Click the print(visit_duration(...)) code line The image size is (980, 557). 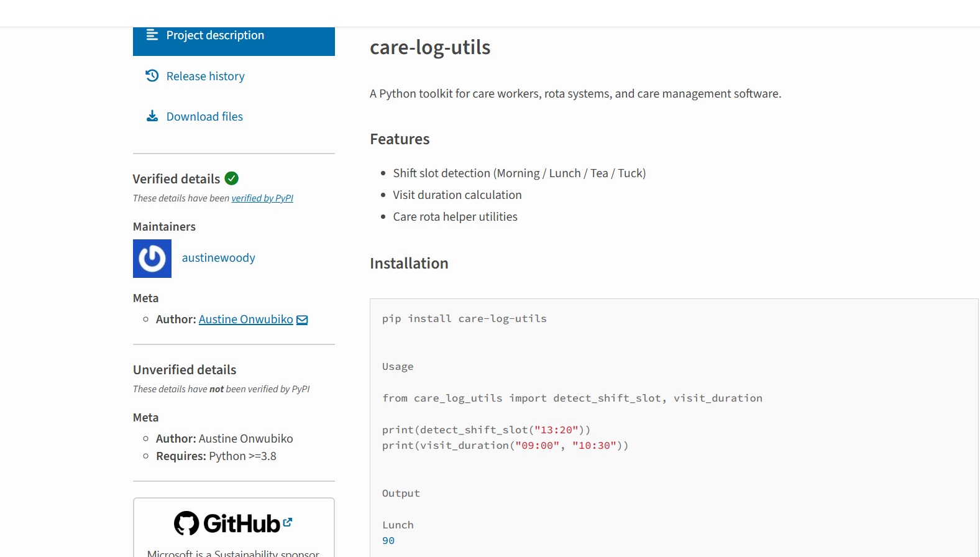point(505,445)
